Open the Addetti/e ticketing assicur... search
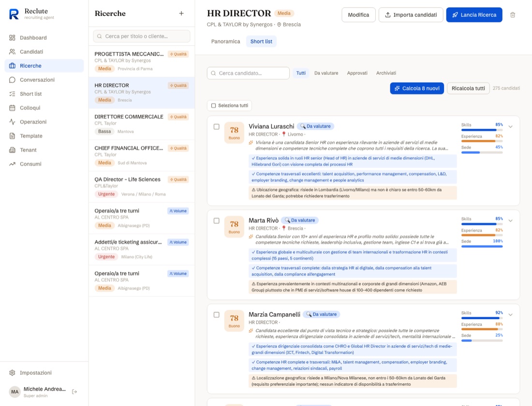 click(142, 249)
